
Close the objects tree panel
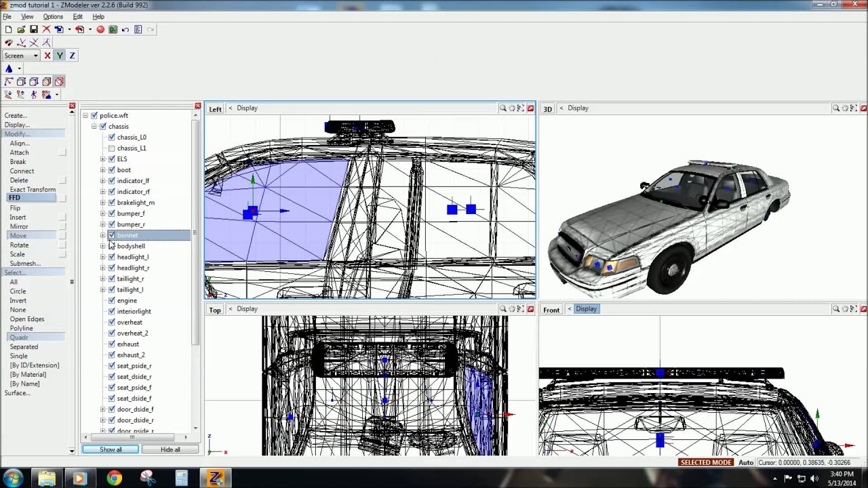[198, 106]
